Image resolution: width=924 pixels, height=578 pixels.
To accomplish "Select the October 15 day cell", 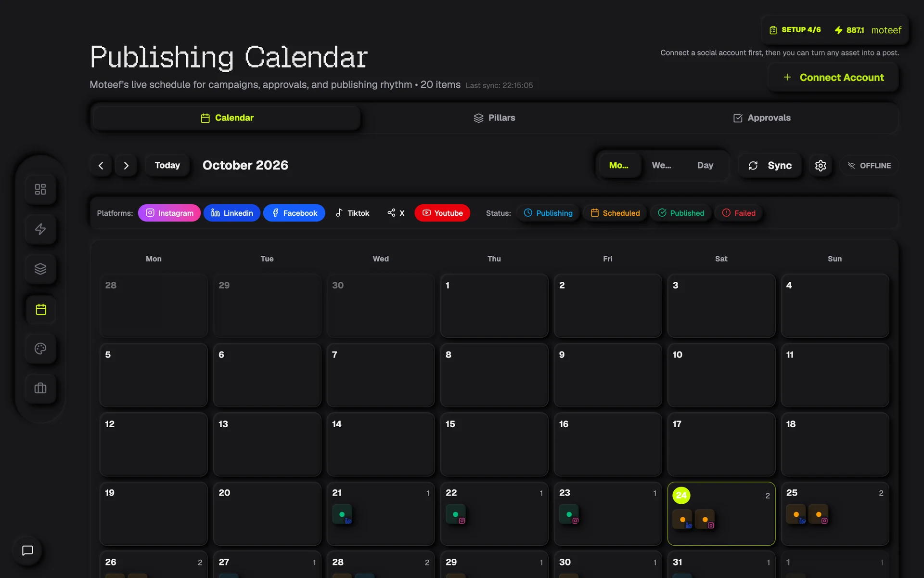I will point(494,444).
